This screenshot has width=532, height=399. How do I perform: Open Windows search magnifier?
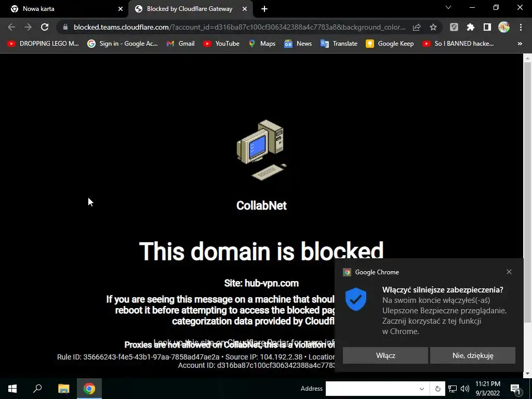(x=37, y=389)
